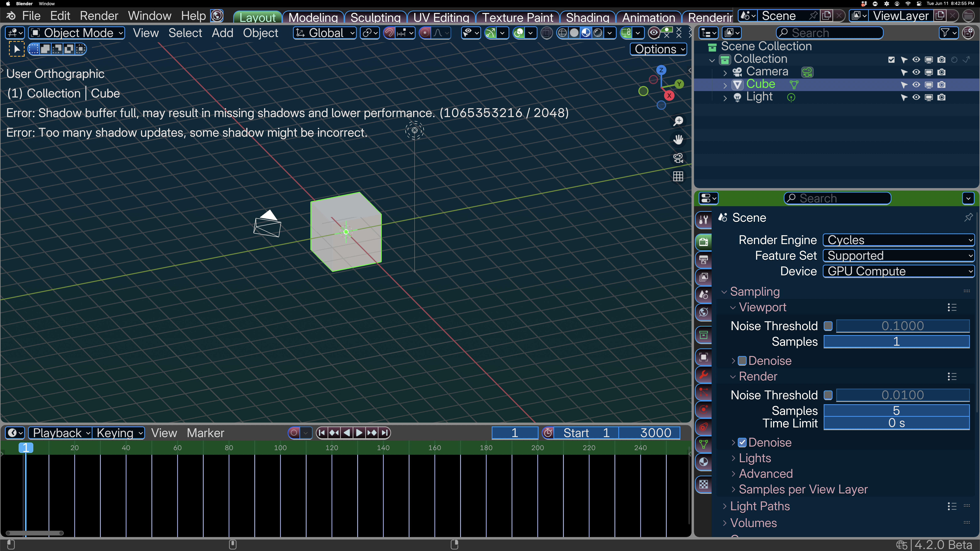Expand the Advanced subpanel
The image size is (980, 551).
pyautogui.click(x=765, y=474)
